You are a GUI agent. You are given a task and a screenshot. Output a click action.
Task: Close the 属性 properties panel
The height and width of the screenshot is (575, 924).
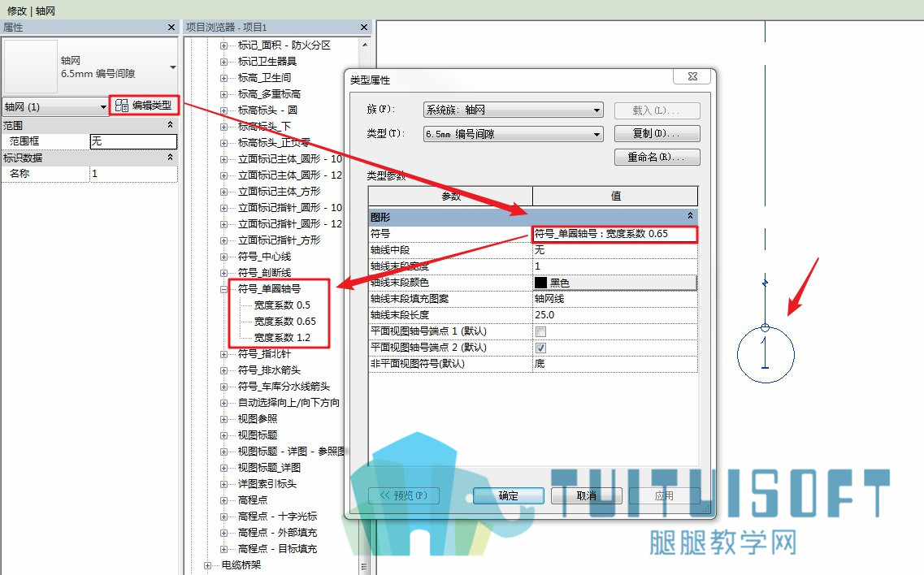pos(171,27)
